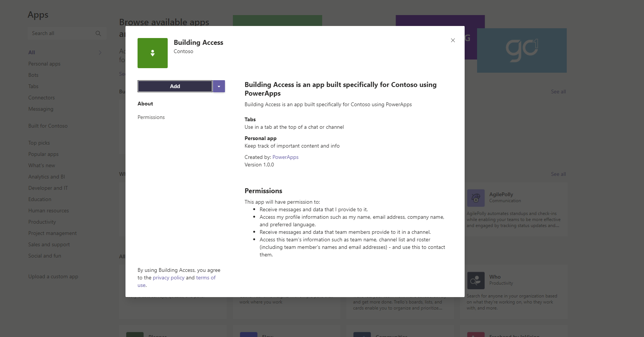Viewport: 644px width, 337px height.
Task: Select the All category
Action: (32, 52)
